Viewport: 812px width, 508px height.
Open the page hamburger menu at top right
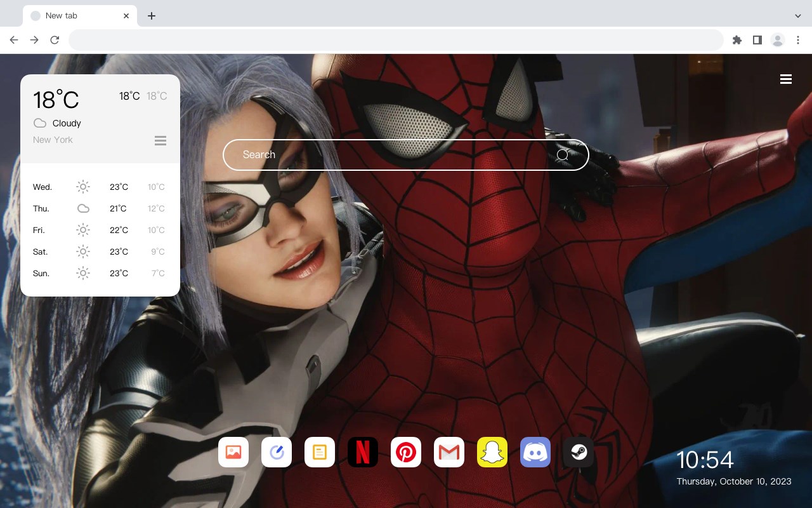pyautogui.click(x=786, y=79)
